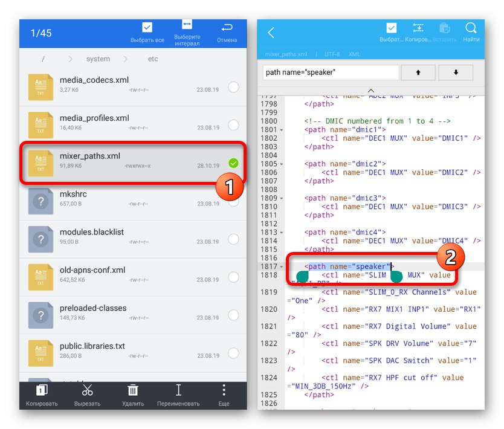The height and width of the screenshot is (429, 504).
Task: Select the public.libraries.txt radio circle
Action: click(233, 353)
